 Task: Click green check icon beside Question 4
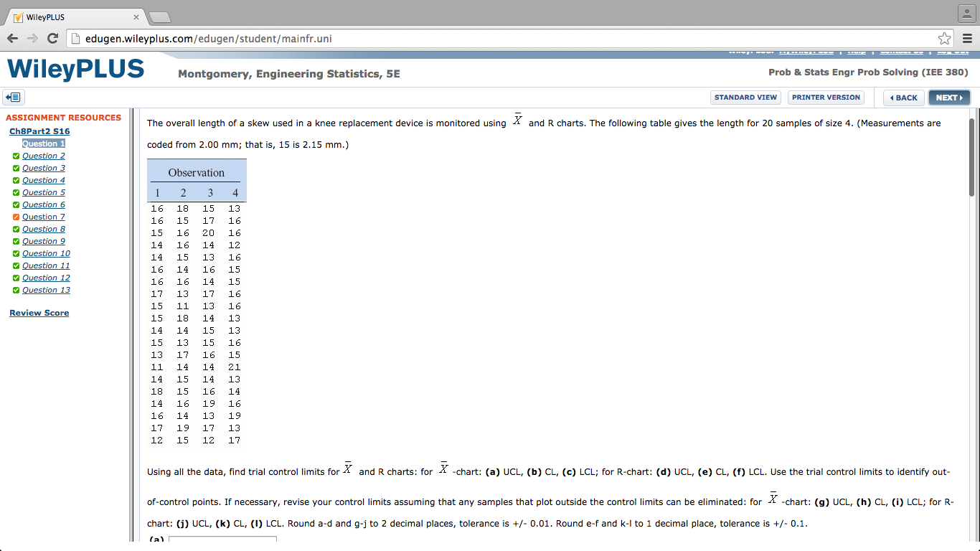click(16, 180)
